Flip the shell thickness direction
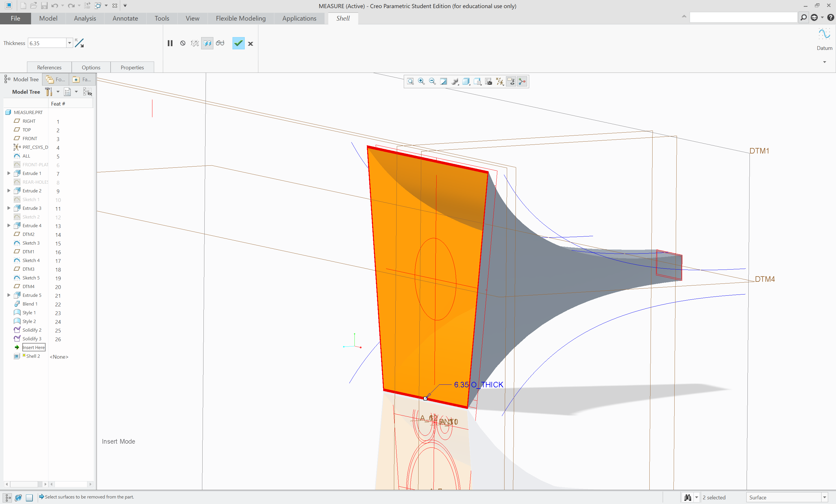The height and width of the screenshot is (504, 836). 79,43
